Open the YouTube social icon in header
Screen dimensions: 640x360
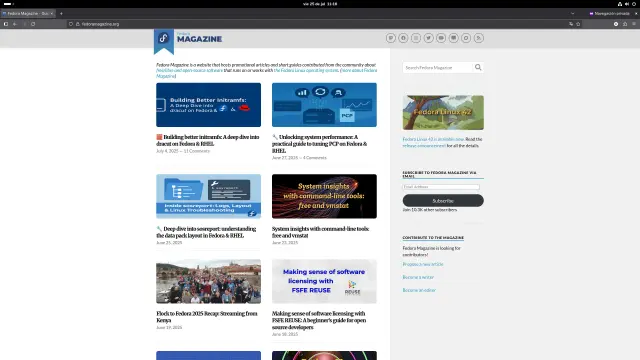coord(441,38)
